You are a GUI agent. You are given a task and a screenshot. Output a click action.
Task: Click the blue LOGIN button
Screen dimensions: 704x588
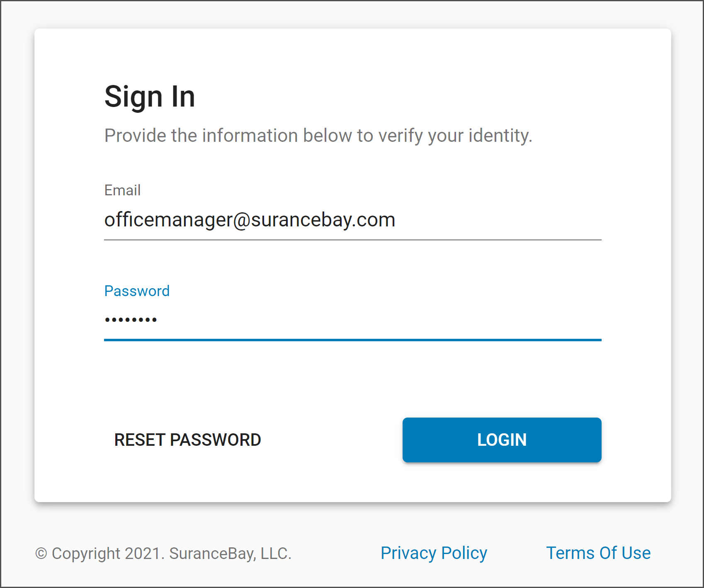click(502, 440)
